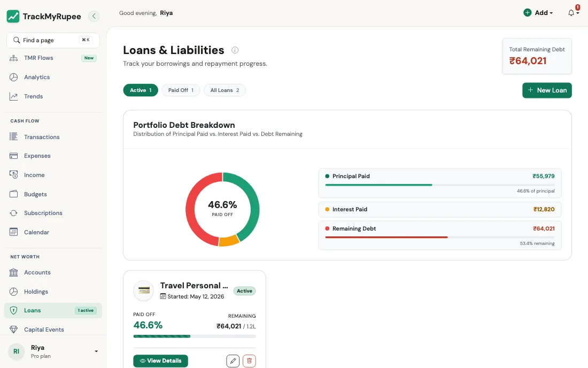588x368 pixels.
Task: Click the green plus icon next to Add
Action: [527, 13]
